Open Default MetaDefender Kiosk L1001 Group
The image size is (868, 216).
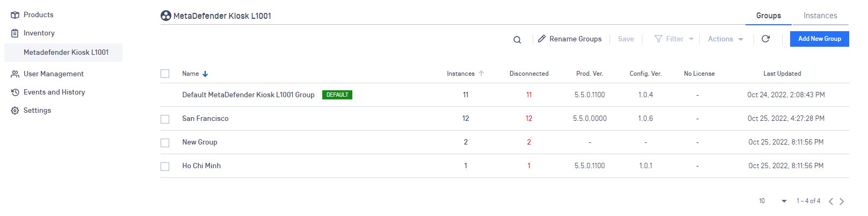pyautogui.click(x=248, y=95)
